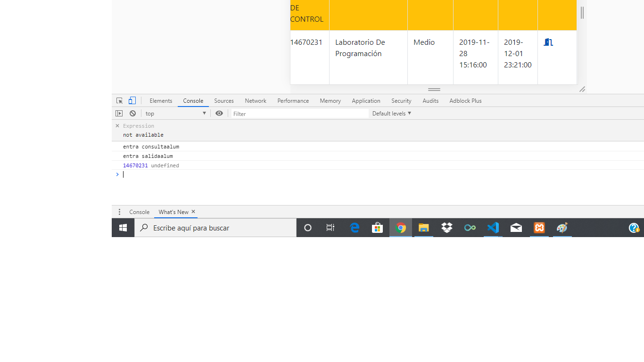This screenshot has height=362, width=644.
Task: Click the 'not available' expression result
Action: (143, 135)
